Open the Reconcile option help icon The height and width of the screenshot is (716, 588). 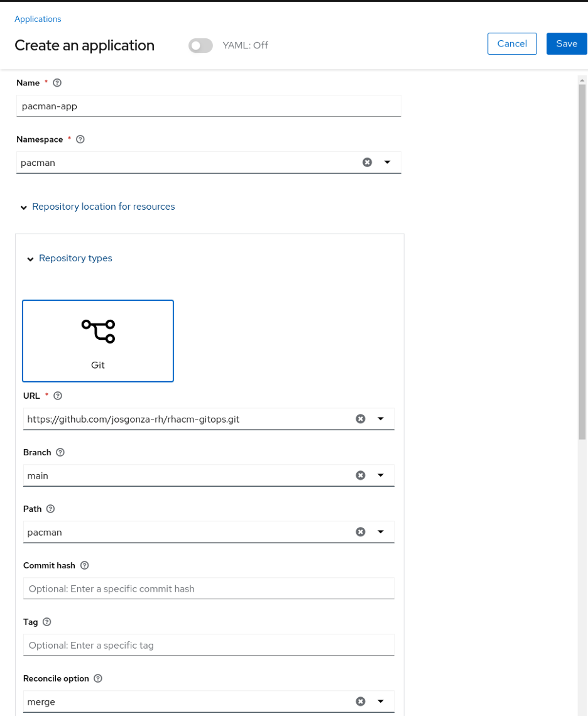[x=97, y=678]
